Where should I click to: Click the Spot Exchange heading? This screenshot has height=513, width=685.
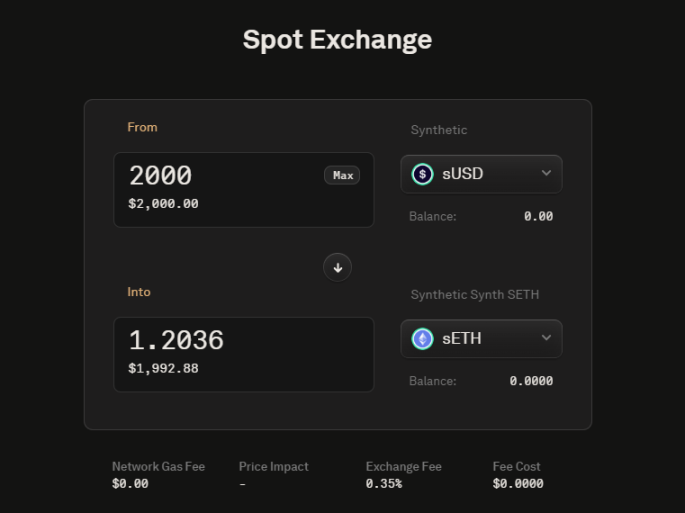tap(338, 40)
